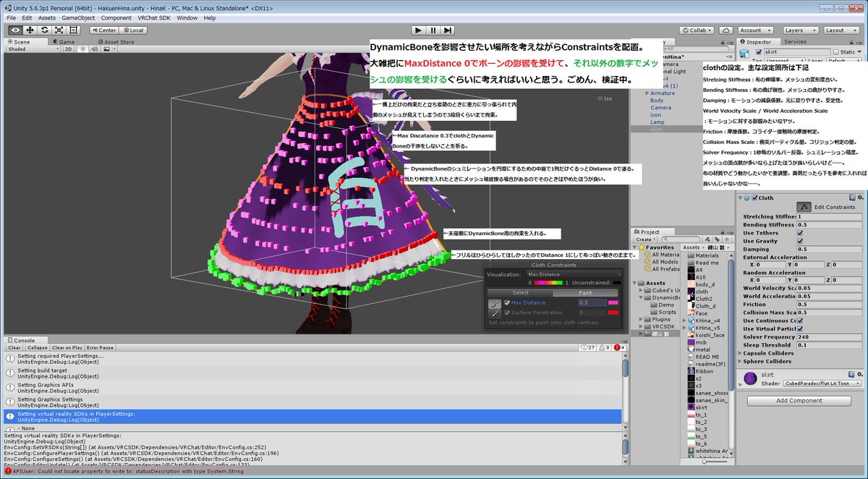This screenshot has height=479, width=868.
Task: Click the Add Component button
Action: pyautogui.click(x=799, y=401)
